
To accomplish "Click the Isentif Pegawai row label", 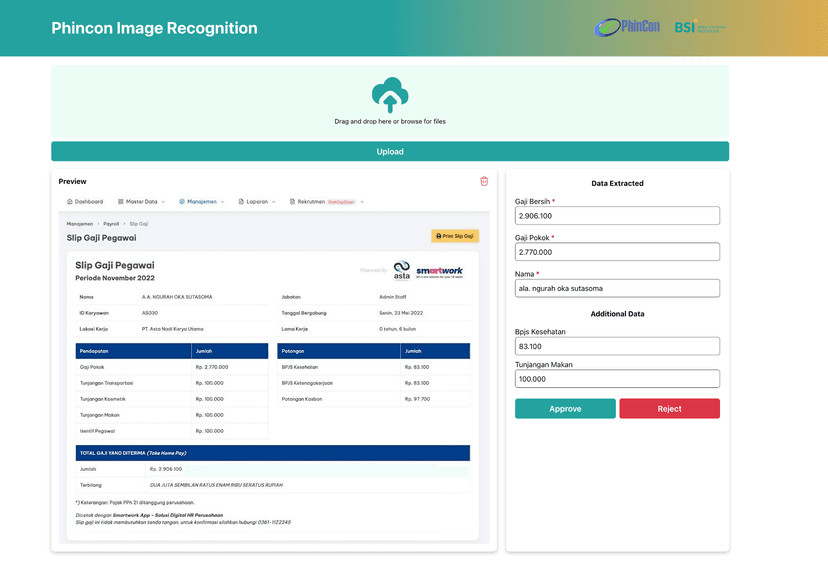I will [97, 431].
